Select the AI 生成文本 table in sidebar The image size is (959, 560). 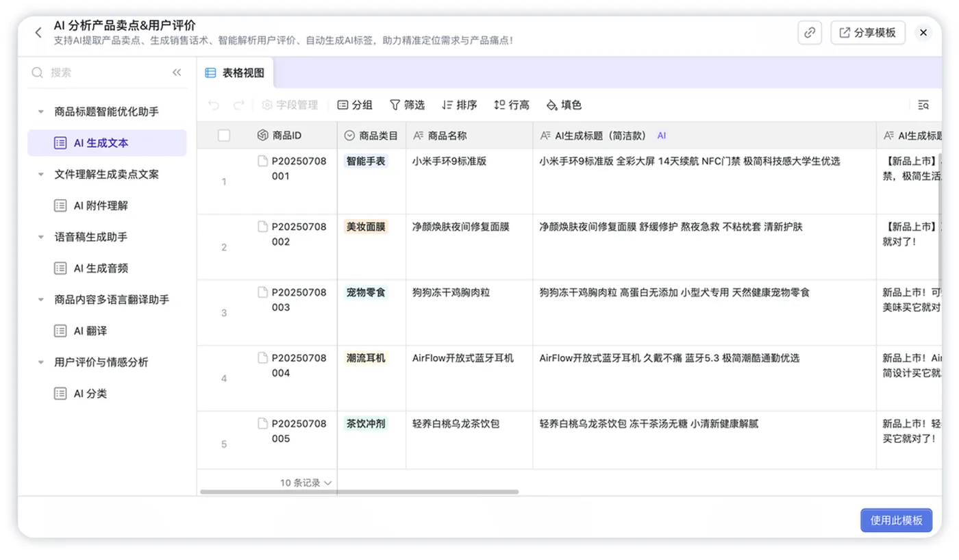(x=107, y=143)
